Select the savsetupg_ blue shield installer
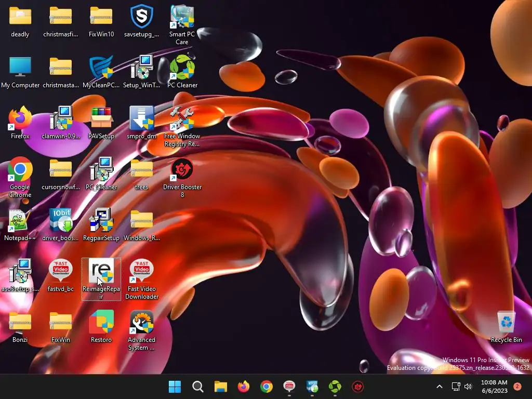Screen dimensions: 532x399 pyautogui.click(x=141, y=21)
